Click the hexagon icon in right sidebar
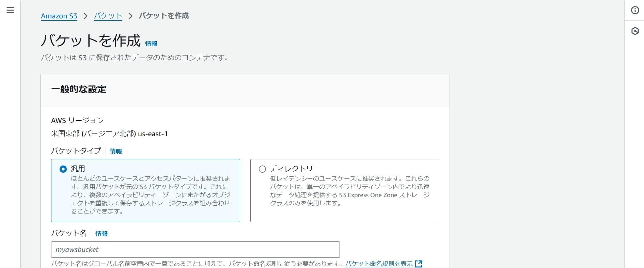The height and width of the screenshot is (268, 644). click(x=635, y=31)
